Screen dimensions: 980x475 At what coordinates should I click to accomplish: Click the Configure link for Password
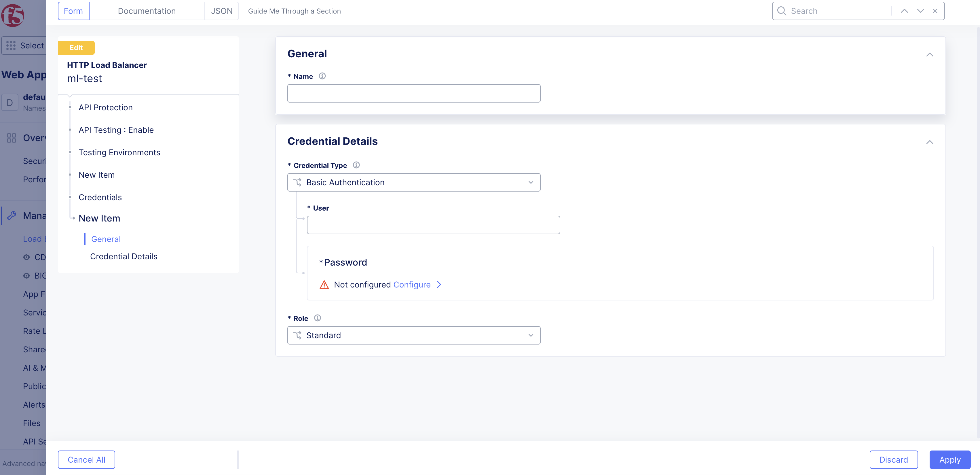(x=412, y=284)
